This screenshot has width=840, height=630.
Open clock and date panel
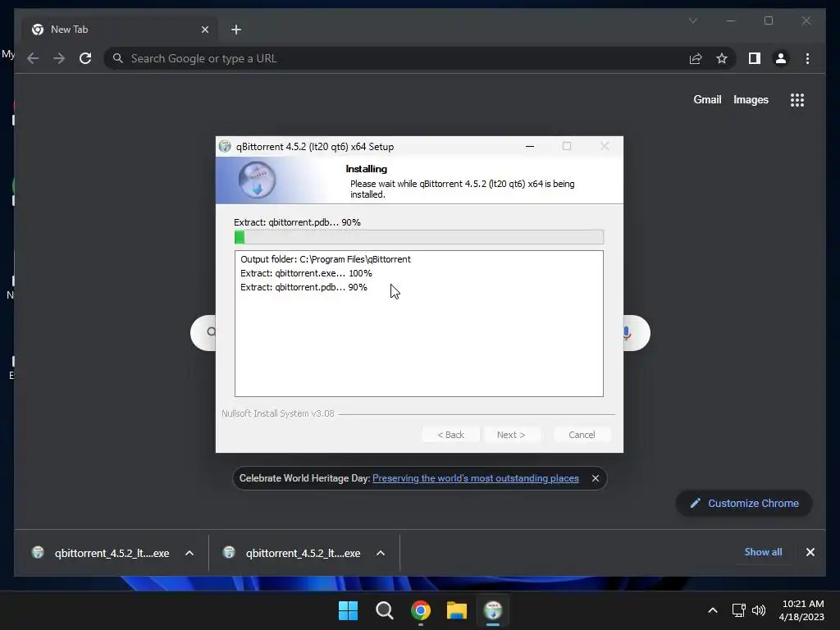click(x=802, y=610)
